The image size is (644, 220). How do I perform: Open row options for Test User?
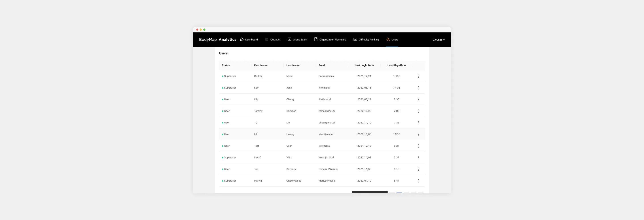coord(419,146)
